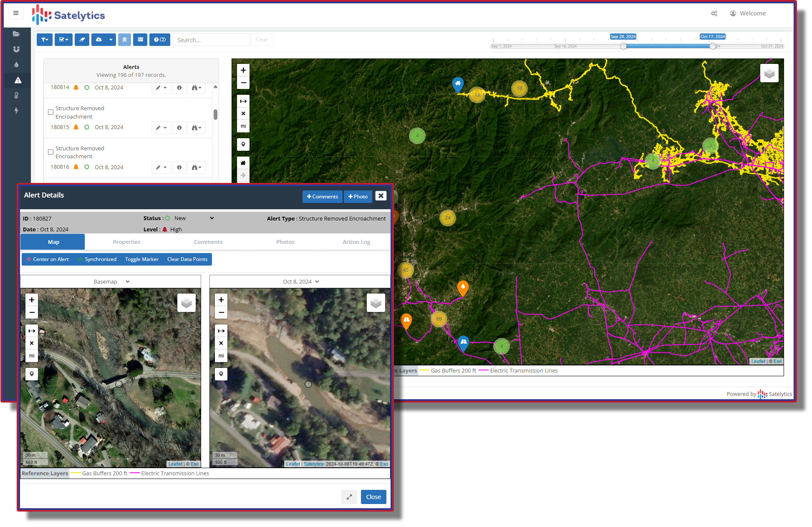
Task: Select the thermometer icon in sidebar
Action: 16,95
